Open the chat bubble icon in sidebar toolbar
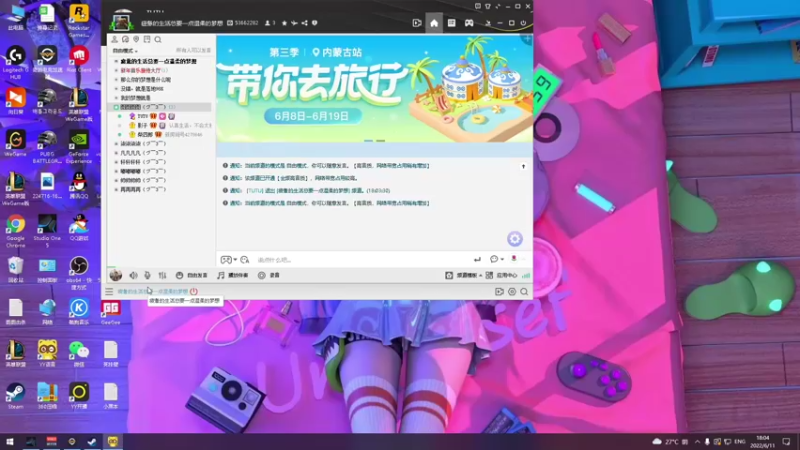 tap(126, 39)
